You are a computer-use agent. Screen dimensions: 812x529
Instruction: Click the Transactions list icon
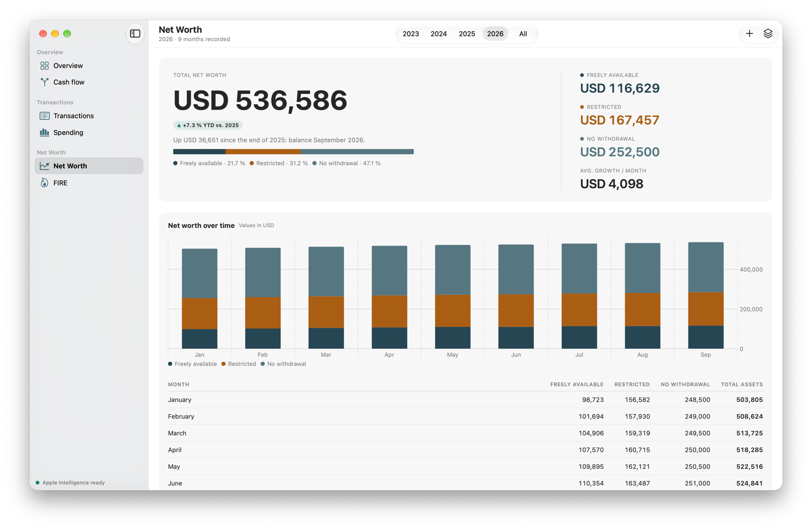pyautogui.click(x=45, y=116)
